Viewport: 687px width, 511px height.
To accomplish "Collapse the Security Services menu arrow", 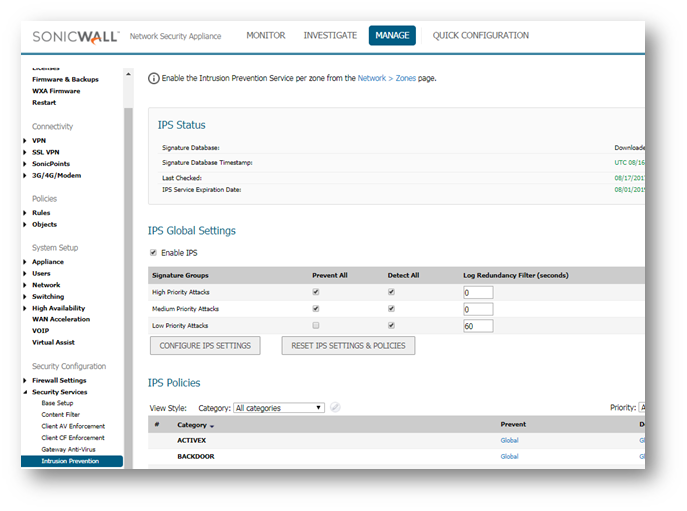I will pos(25,392).
